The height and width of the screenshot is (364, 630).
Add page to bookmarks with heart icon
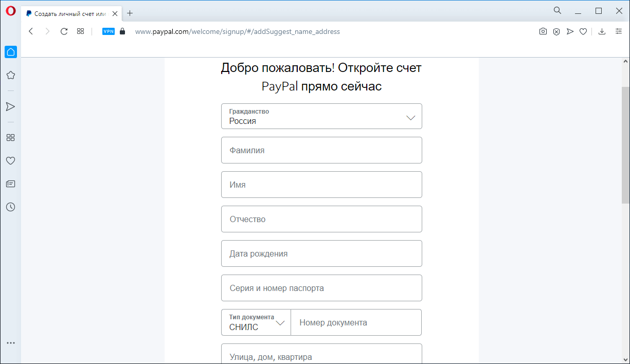583,31
